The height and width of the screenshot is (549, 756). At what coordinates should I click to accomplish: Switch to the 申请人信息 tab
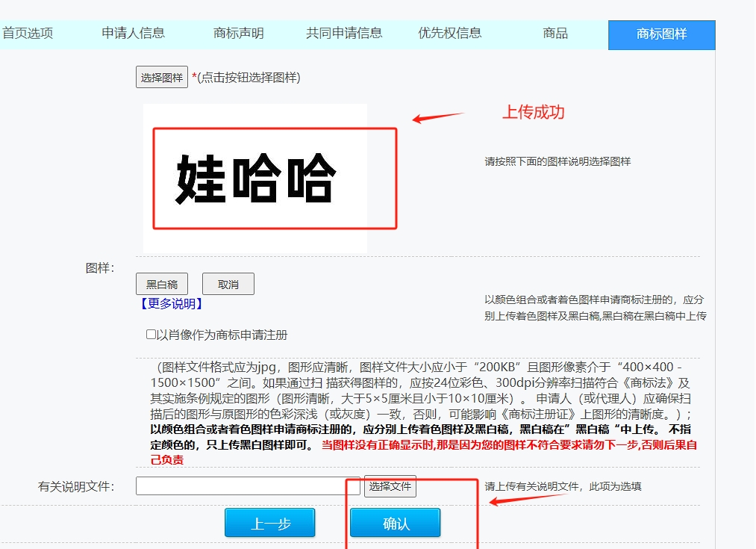click(133, 34)
